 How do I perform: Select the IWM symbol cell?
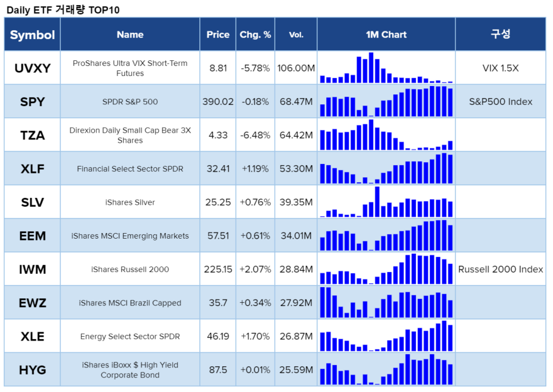tap(32, 269)
